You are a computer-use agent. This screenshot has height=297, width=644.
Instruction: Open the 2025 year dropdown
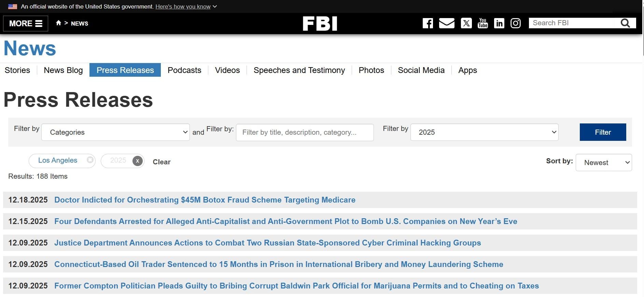pyautogui.click(x=484, y=132)
